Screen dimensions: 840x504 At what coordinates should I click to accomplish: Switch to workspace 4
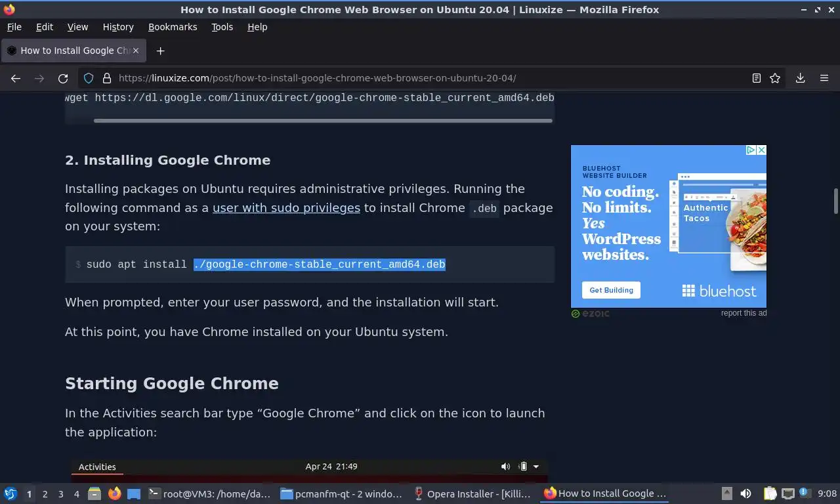click(x=77, y=494)
